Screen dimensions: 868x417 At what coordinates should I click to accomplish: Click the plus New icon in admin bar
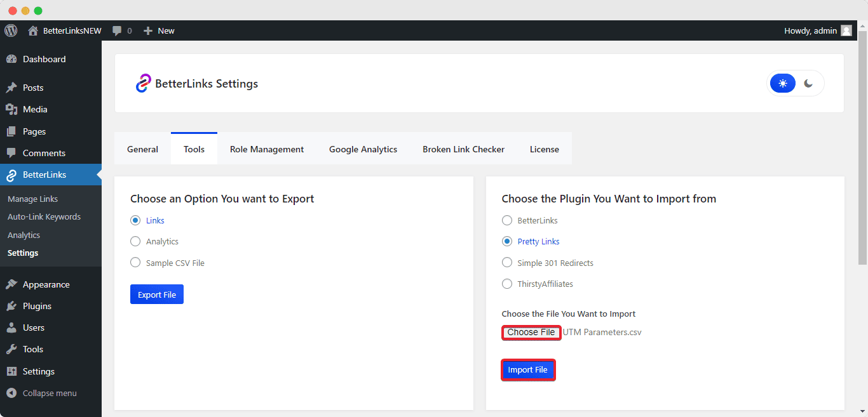[148, 30]
